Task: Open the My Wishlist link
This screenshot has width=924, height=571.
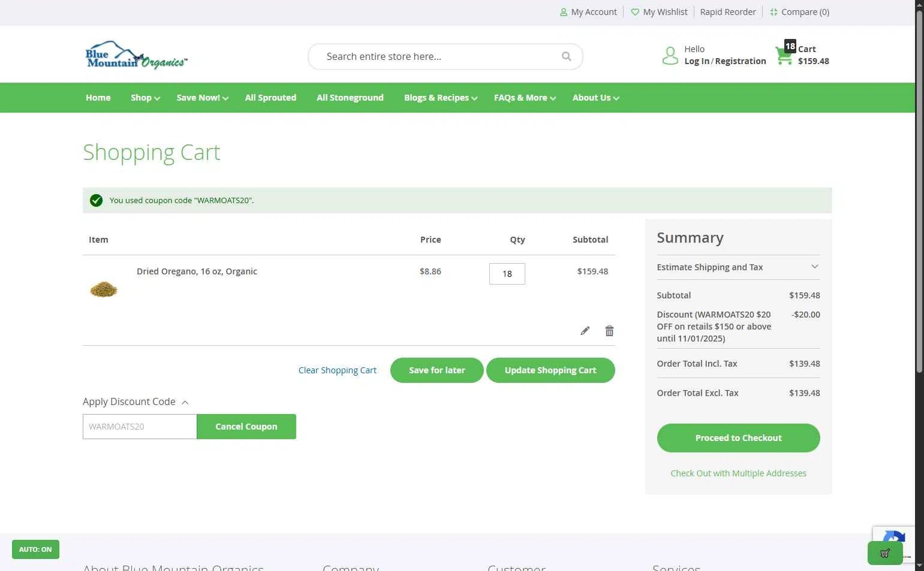Action: point(665,12)
